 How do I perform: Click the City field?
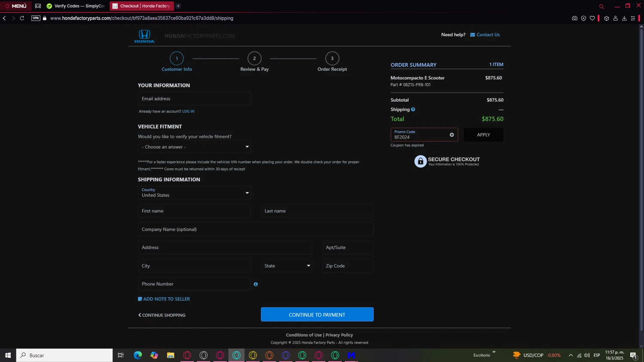click(194, 266)
